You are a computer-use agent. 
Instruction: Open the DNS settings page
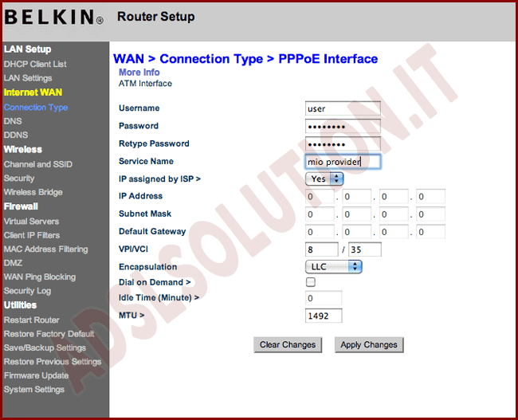13,121
